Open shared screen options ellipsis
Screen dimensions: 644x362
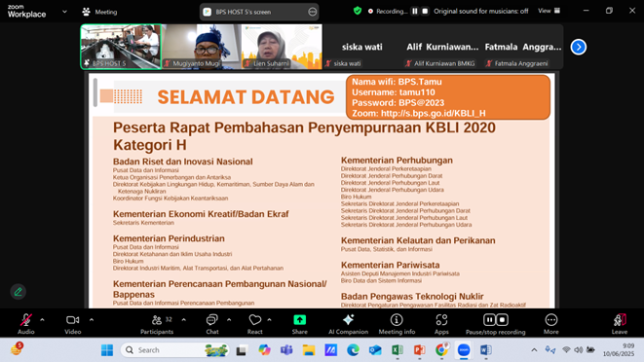point(312,12)
